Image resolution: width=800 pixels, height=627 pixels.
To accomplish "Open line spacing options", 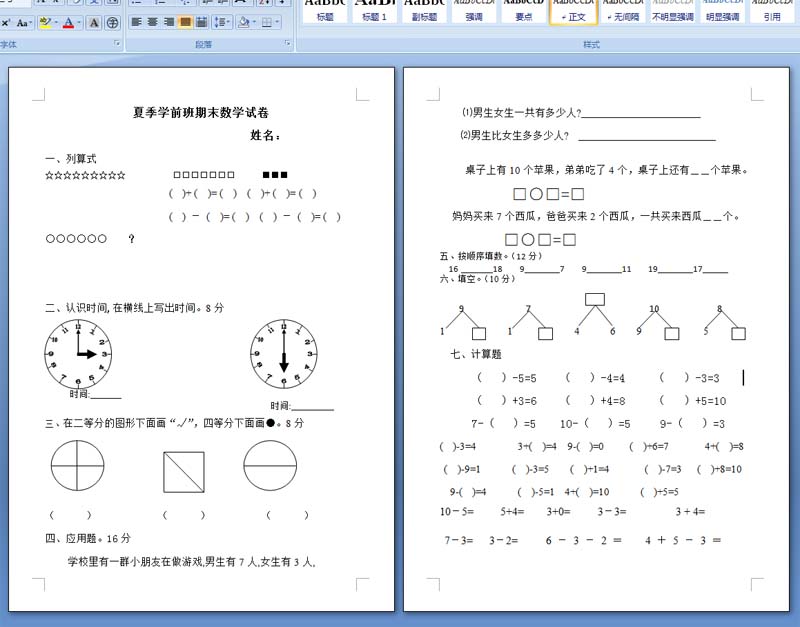I will (222, 22).
